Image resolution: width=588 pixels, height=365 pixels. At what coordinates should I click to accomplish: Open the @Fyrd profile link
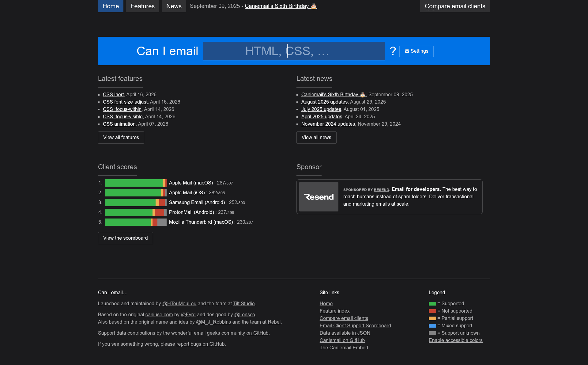pos(188,315)
